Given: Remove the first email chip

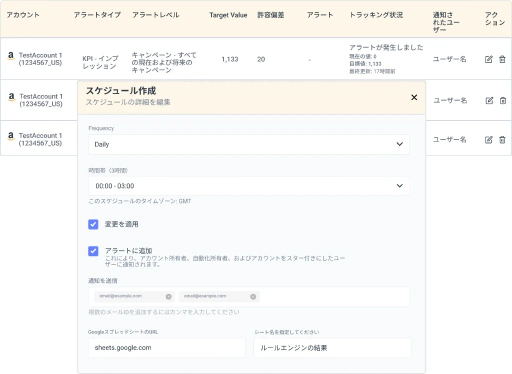Looking at the screenshot, I should coord(169,297).
